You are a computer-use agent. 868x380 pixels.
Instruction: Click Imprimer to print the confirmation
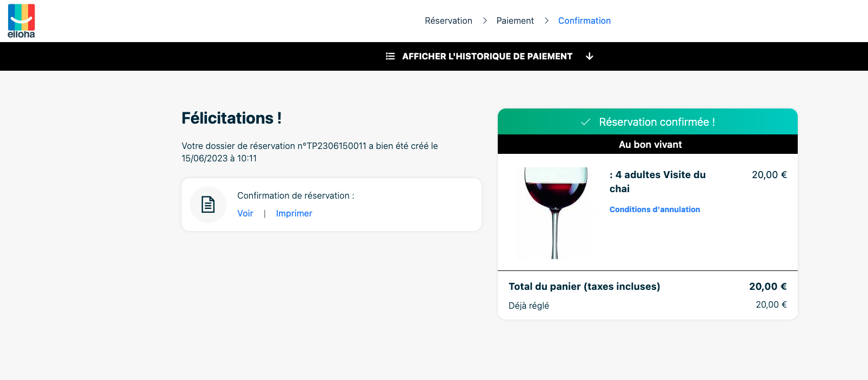coord(294,213)
